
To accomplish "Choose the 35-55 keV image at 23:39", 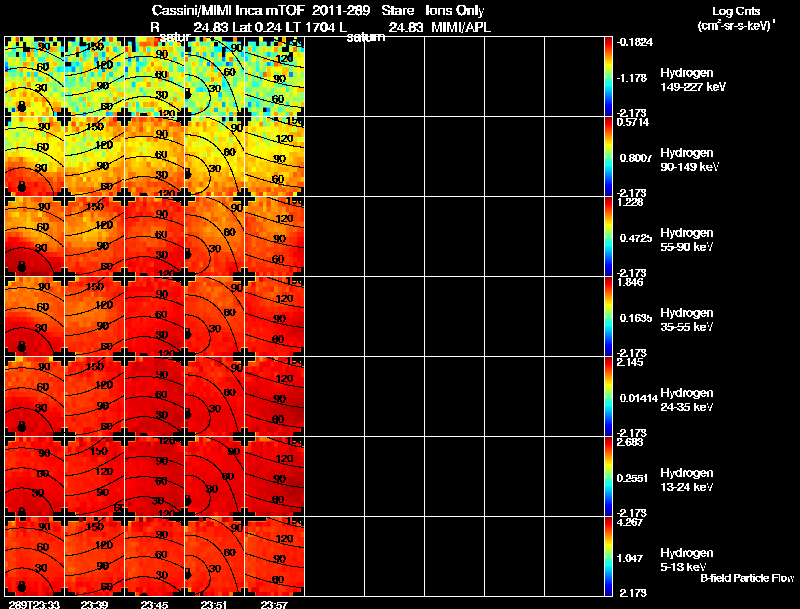I will click(95, 316).
